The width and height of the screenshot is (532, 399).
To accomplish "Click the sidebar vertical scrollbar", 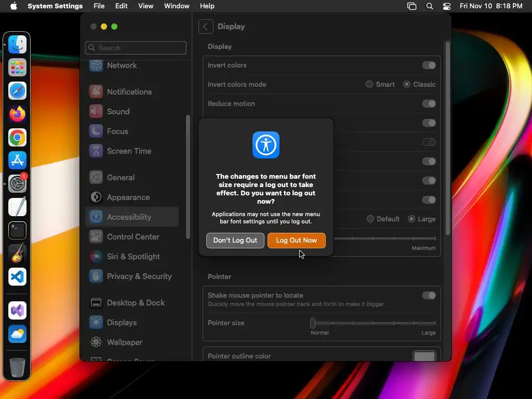I will pos(188,177).
